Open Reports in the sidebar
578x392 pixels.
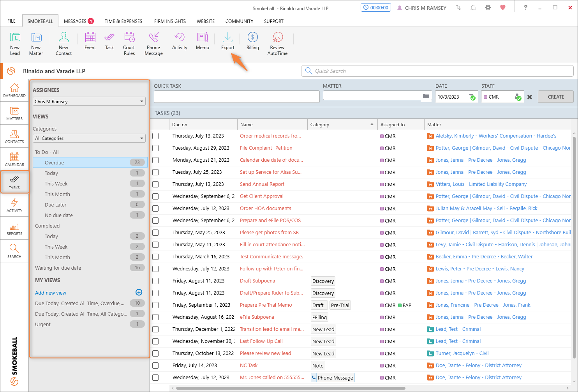point(14,228)
